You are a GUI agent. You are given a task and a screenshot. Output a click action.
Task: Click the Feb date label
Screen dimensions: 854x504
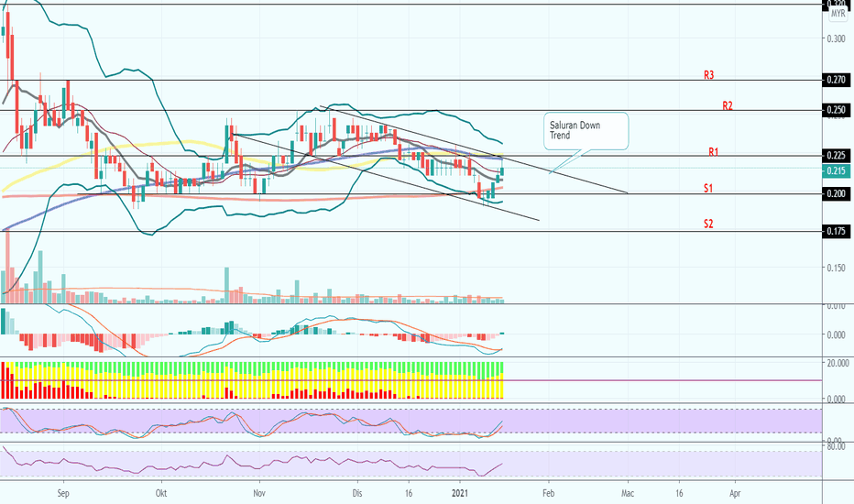(549, 493)
